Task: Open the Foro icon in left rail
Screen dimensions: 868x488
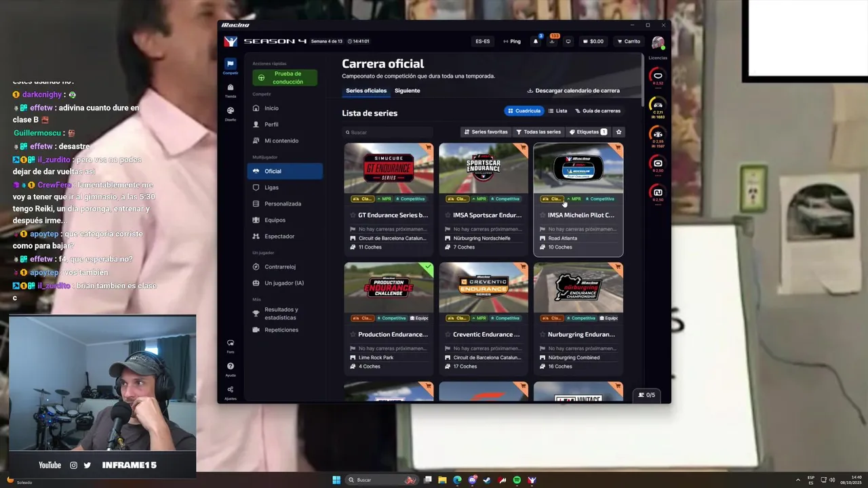Action: pos(231,343)
